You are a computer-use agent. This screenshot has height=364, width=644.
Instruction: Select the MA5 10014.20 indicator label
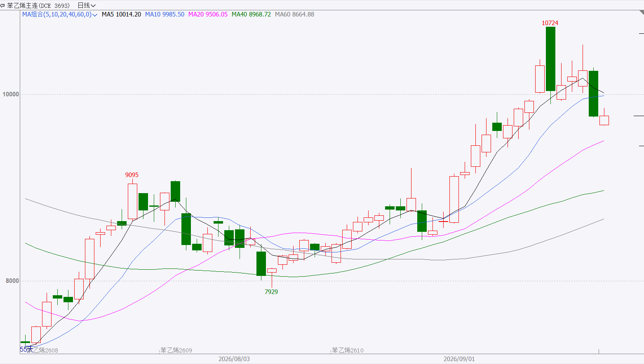coord(121,14)
